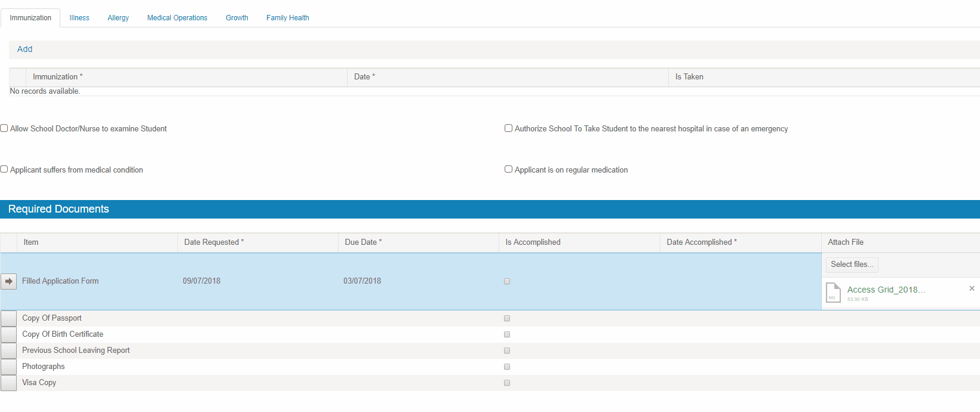
Task: Click row selector beside Copy Of Passport
Action: point(9,318)
